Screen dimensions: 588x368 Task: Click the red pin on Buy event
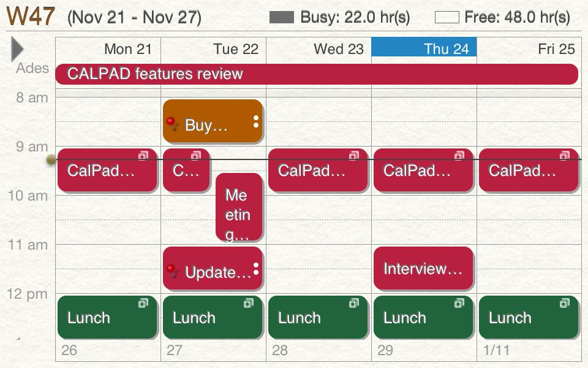click(x=172, y=124)
